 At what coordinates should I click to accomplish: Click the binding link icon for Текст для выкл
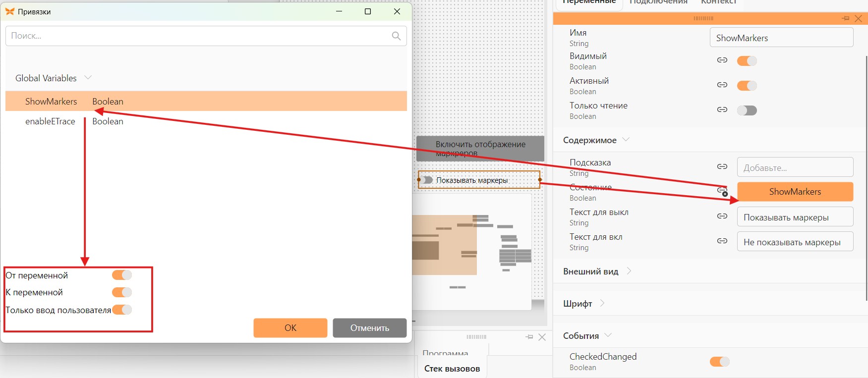(x=722, y=216)
